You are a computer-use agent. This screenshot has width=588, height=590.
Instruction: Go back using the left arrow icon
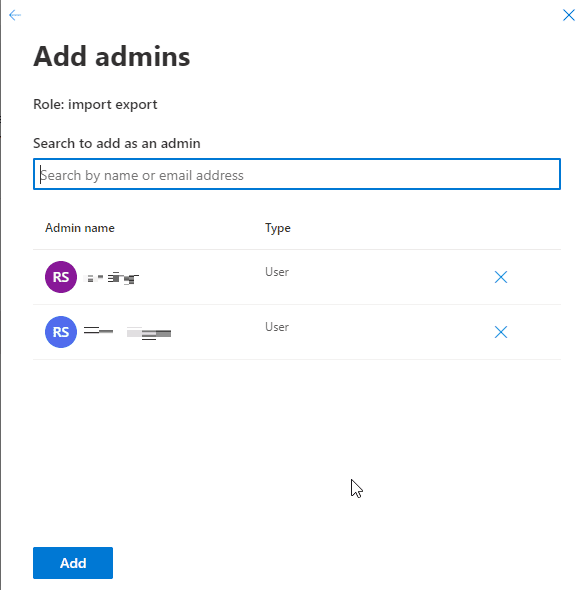coord(15,15)
